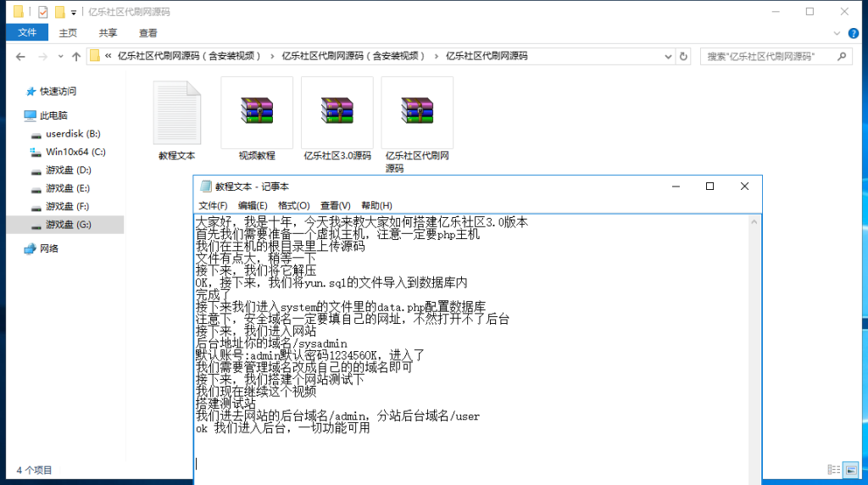Click the 4 个项目 status bar text
Screen dimensions: 868x485
click(34, 470)
